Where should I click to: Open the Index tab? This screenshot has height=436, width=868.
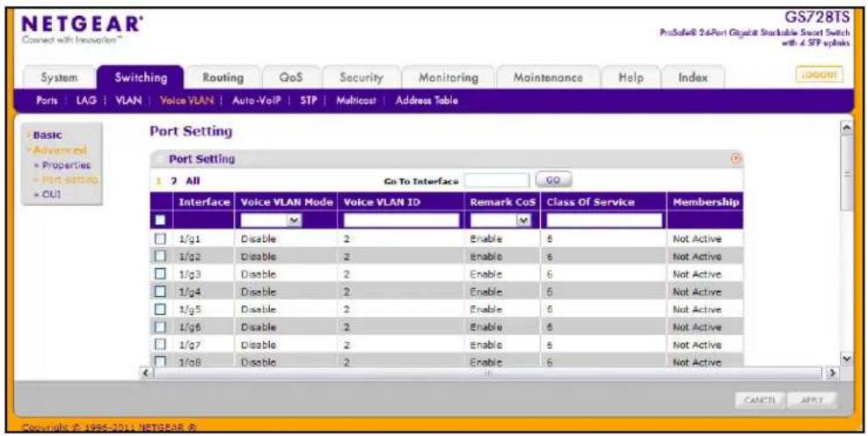point(692,78)
